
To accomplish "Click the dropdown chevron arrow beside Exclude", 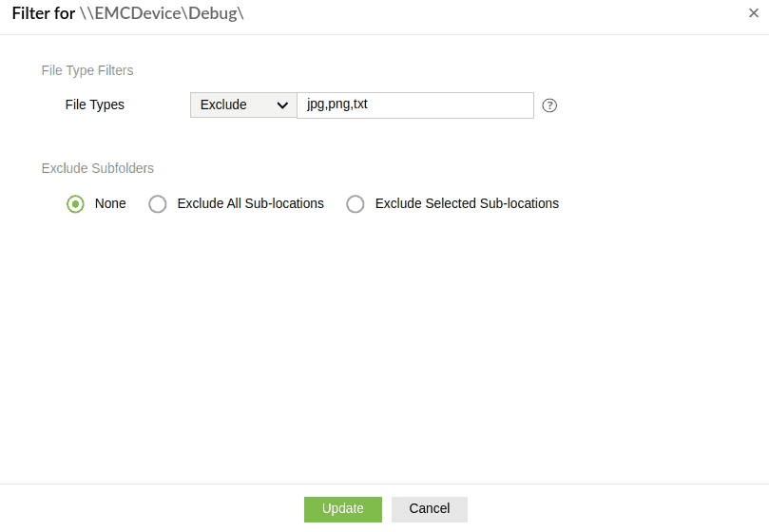I will point(282,105).
